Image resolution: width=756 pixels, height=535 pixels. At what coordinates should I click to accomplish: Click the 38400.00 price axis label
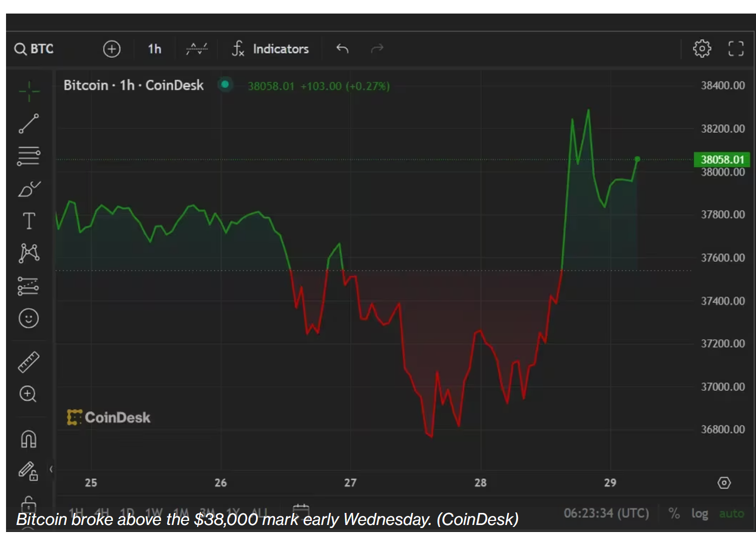tap(723, 85)
